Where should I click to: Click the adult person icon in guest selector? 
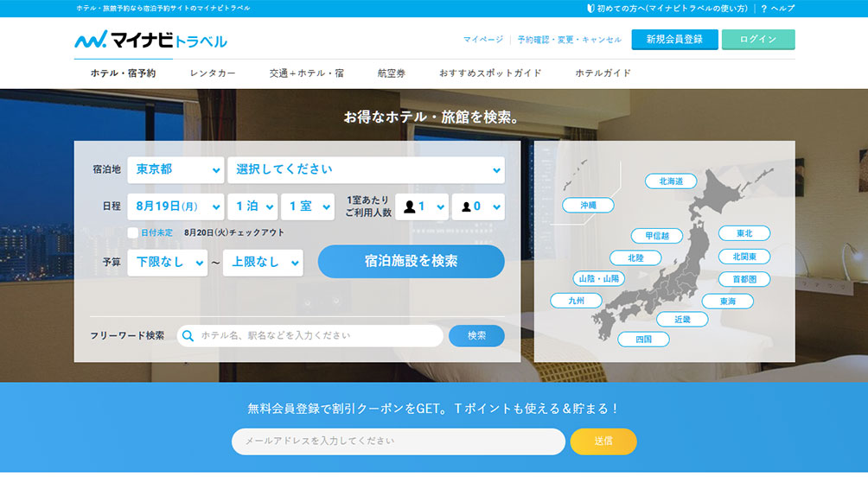pyautogui.click(x=410, y=206)
